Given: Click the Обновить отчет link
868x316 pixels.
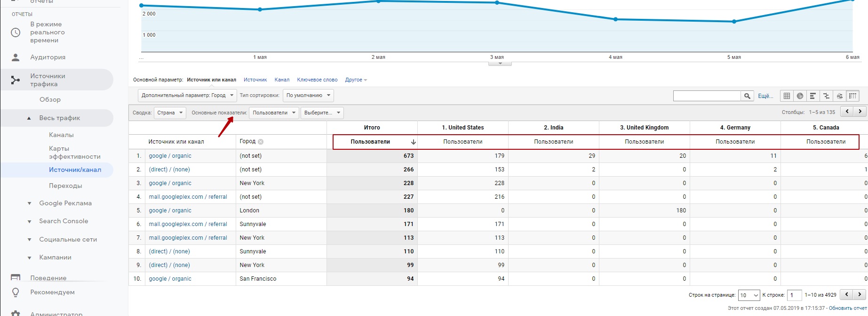Looking at the screenshot, I should (x=848, y=308).
